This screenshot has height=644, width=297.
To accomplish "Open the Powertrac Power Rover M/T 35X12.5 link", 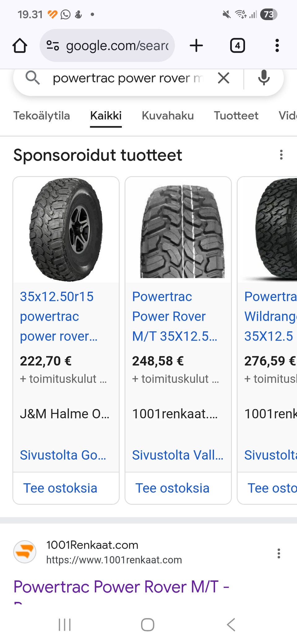I will pyautogui.click(x=174, y=316).
